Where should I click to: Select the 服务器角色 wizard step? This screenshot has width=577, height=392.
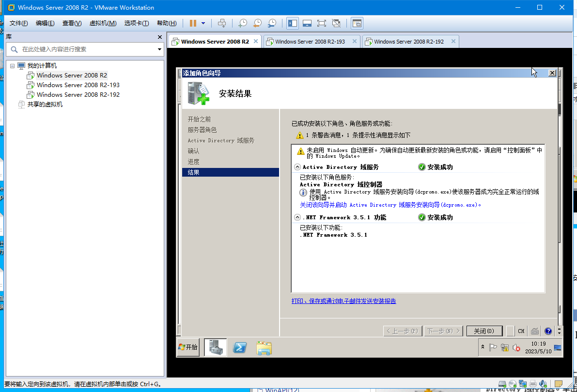click(x=202, y=130)
